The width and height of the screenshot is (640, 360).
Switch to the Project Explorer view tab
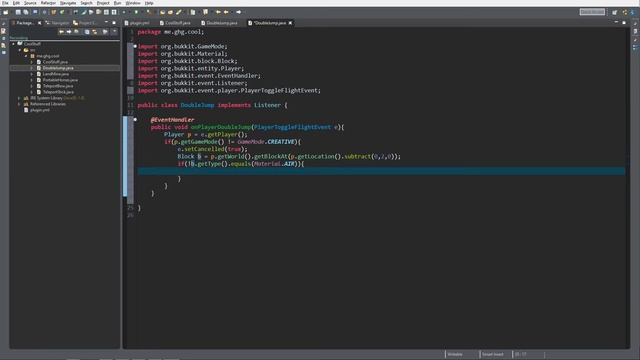[x=85, y=23]
